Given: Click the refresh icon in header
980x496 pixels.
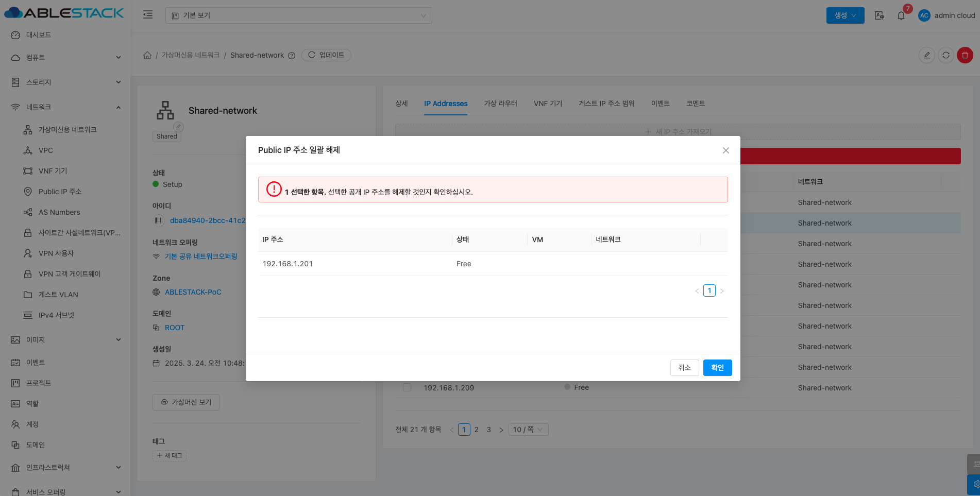Looking at the screenshot, I should pyautogui.click(x=945, y=55).
